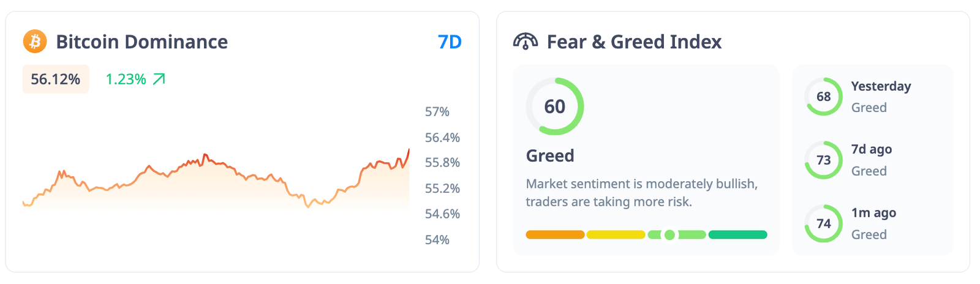Click Yesterday's gauge showing 68
This screenshot has height=284, width=980.
click(823, 97)
